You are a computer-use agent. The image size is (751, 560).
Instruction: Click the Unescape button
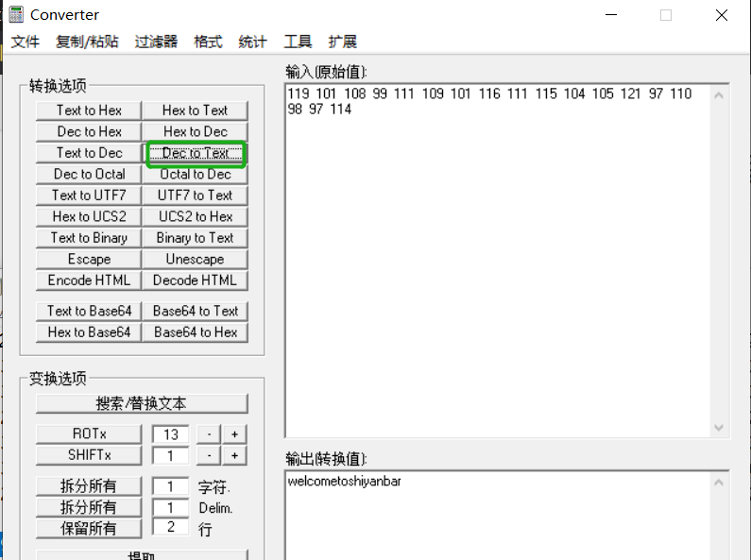point(195,259)
